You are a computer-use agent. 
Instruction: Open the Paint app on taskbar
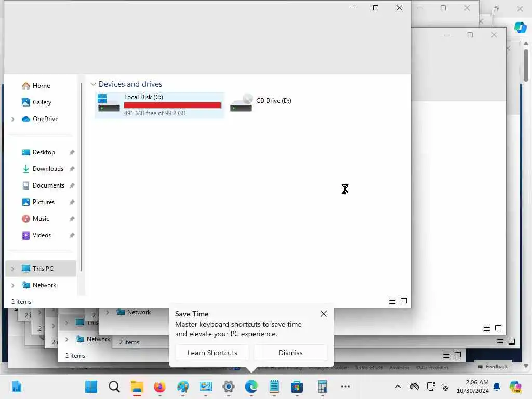(x=183, y=387)
